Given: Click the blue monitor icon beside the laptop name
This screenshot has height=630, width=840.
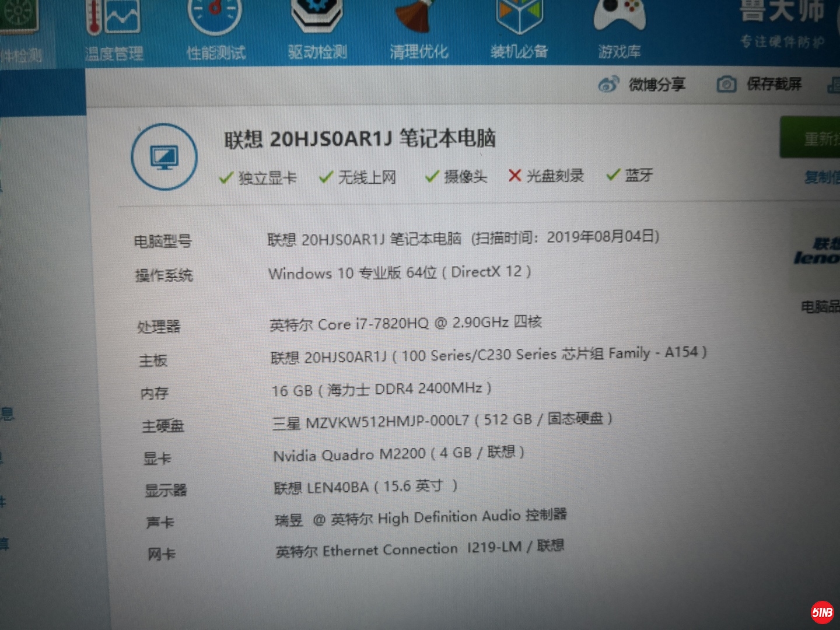Looking at the screenshot, I should coord(164,157).
